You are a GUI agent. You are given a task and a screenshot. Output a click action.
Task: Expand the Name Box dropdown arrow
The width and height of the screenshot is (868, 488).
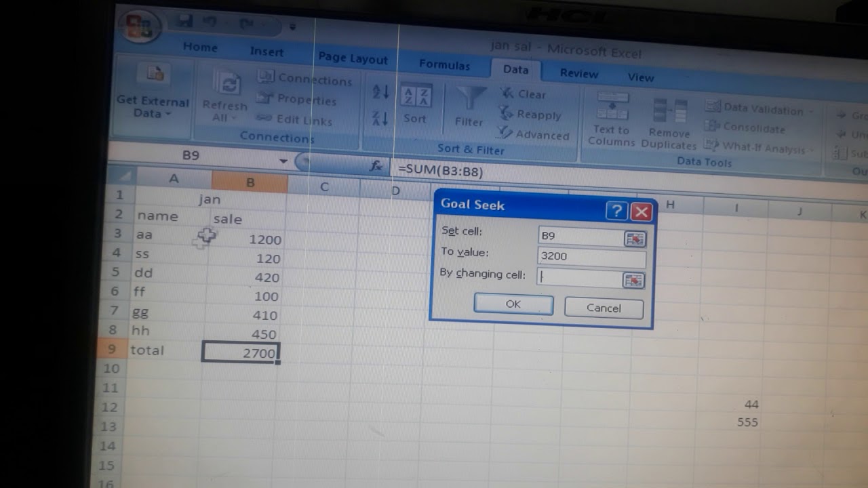pyautogui.click(x=283, y=161)
